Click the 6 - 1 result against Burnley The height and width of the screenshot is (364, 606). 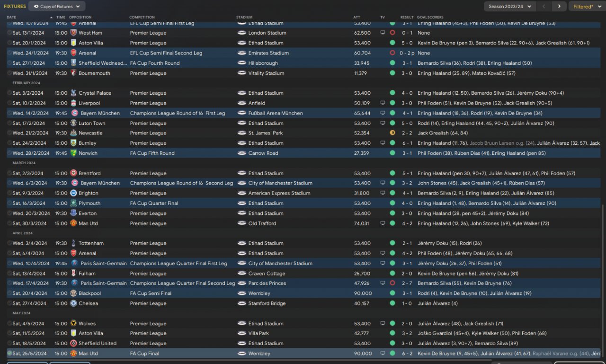tap(407, 143)
